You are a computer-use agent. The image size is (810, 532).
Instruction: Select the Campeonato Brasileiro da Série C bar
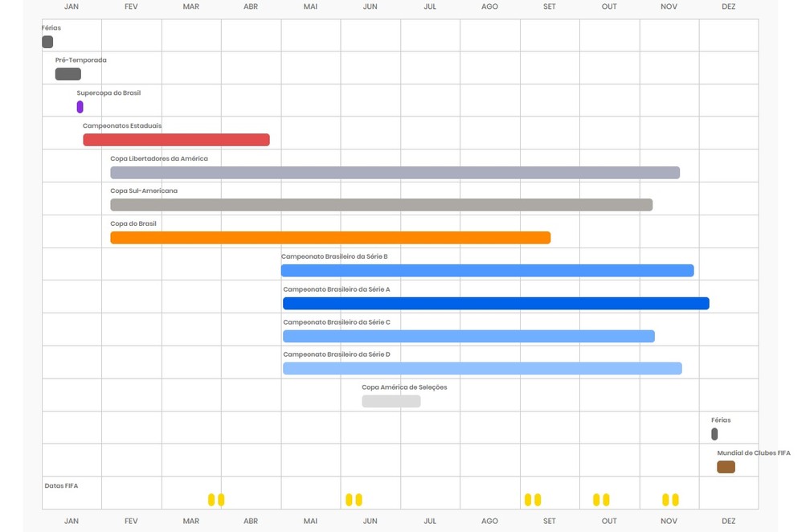click(468, 336)
